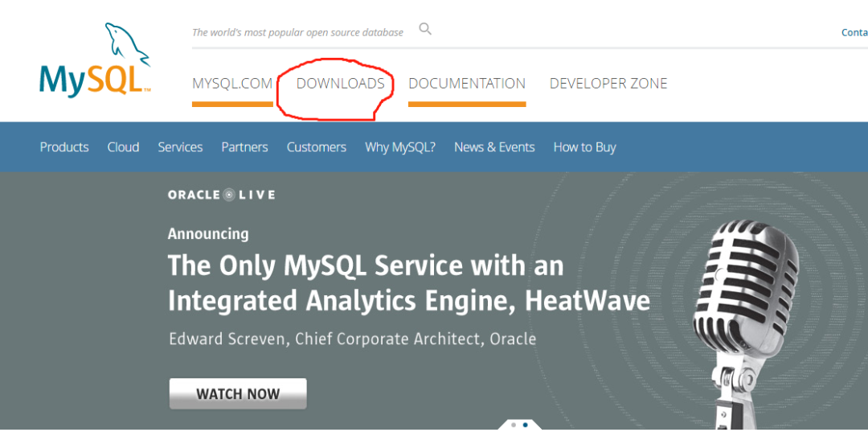Select Why MySQL? in navigation
The height and width of the screenshot is (432, 868).
tap(400, 147)
